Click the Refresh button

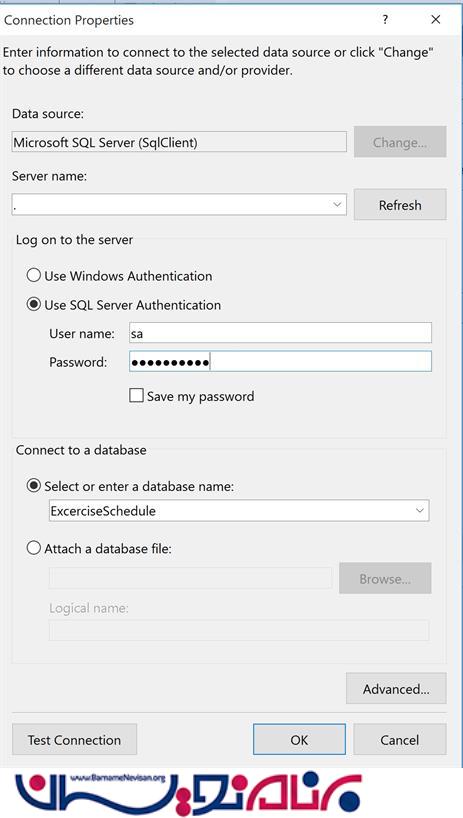click(400, 205)
